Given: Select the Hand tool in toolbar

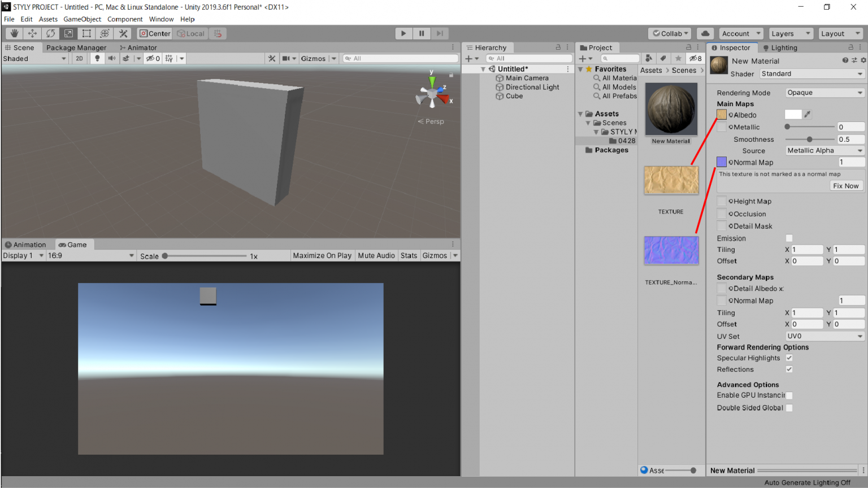Looking at the screenshot, I should pyautogui.click(x=14, y=33).
